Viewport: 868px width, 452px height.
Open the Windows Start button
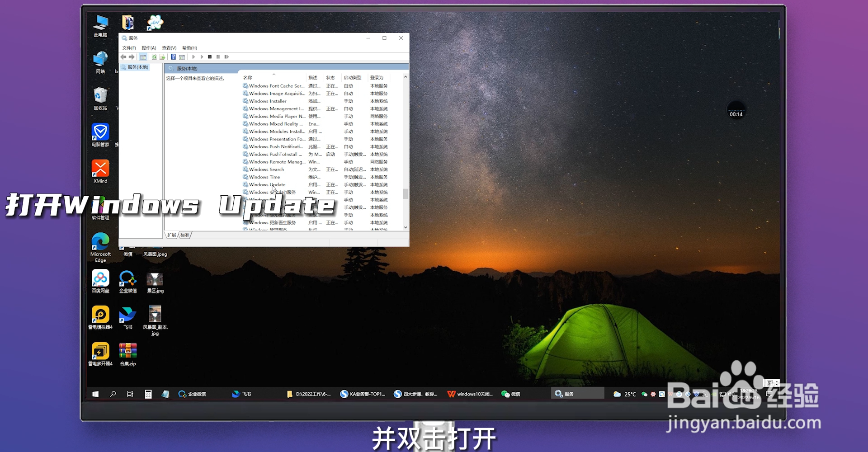pos(95,394)
